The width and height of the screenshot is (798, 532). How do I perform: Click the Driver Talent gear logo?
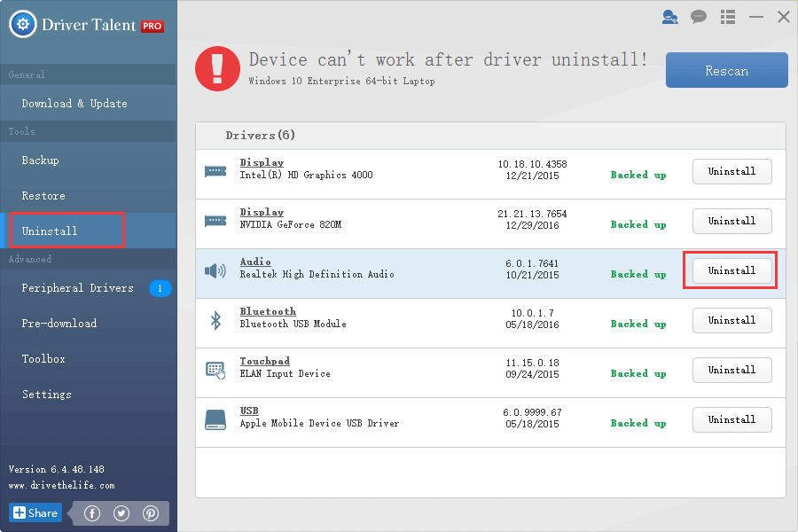23,24
